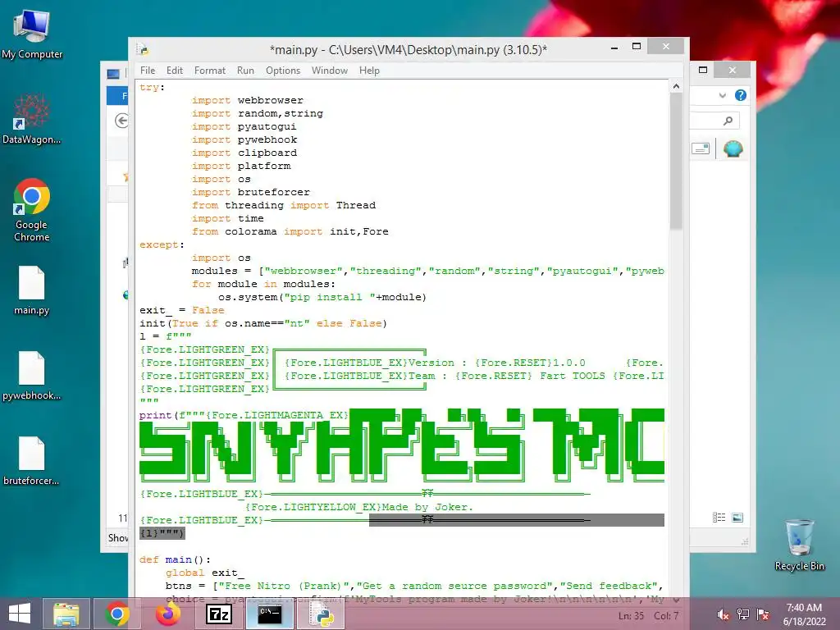Viewport: 840px width, 630px height.
Task: Open the My Computer desktop icon
Action: coord(32,34)
